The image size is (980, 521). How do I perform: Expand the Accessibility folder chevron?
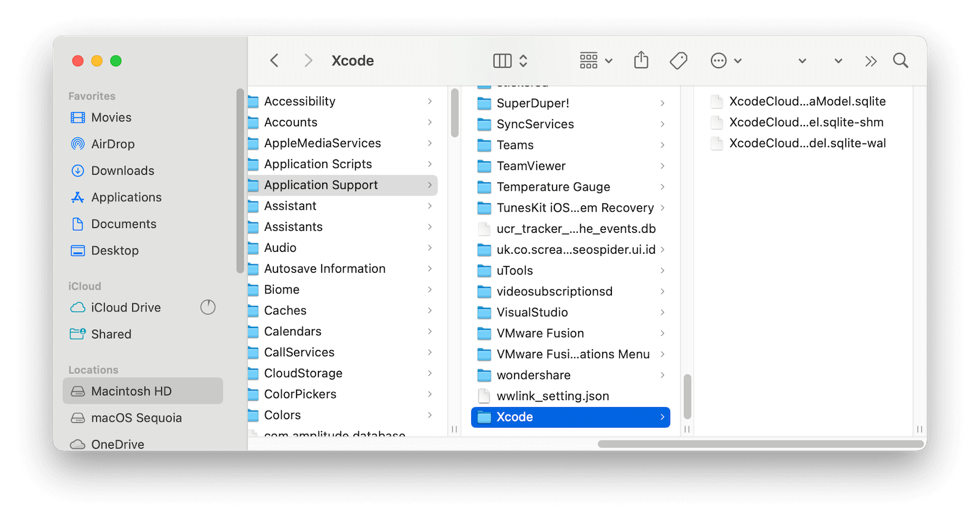[429, 102]
